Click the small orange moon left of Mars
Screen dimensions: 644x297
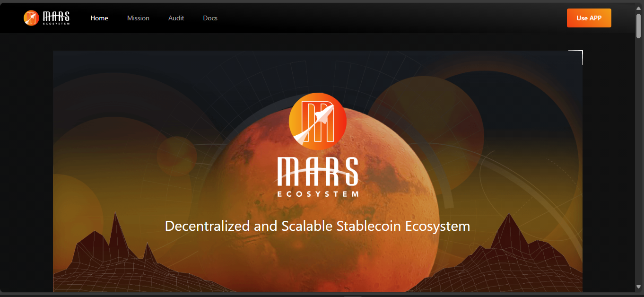(x=176, y=155)
